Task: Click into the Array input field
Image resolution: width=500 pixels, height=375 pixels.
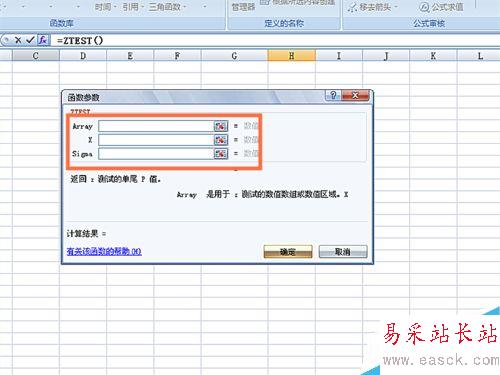Action: [156, 126]
